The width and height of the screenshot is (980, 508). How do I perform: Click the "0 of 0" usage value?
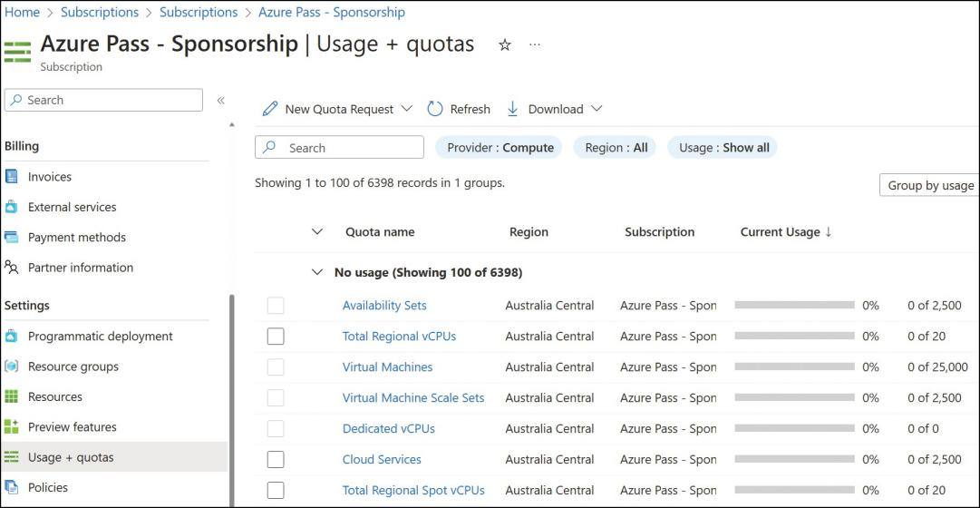[923, 428]
